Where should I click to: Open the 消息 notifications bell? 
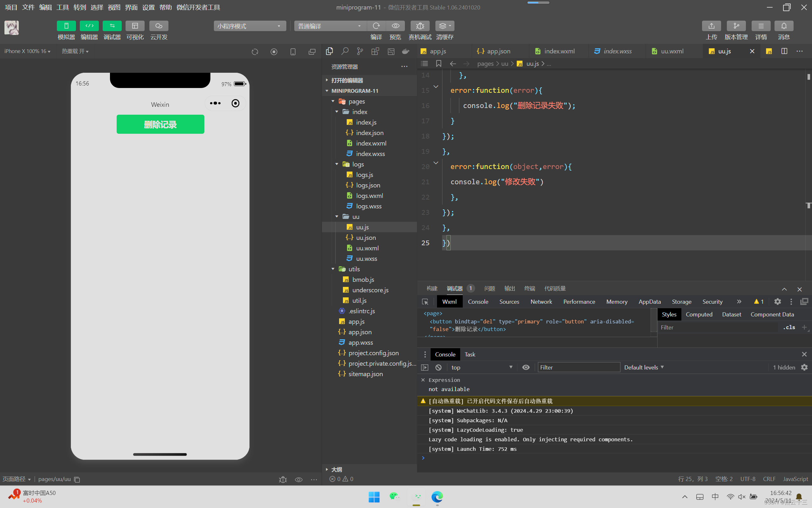[x=784, y=26]
